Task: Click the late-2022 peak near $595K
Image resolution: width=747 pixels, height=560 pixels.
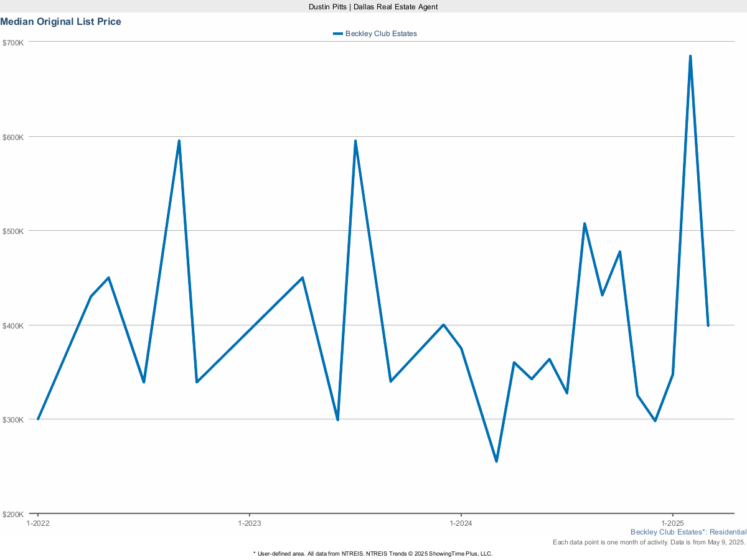Action: (179, 141)
